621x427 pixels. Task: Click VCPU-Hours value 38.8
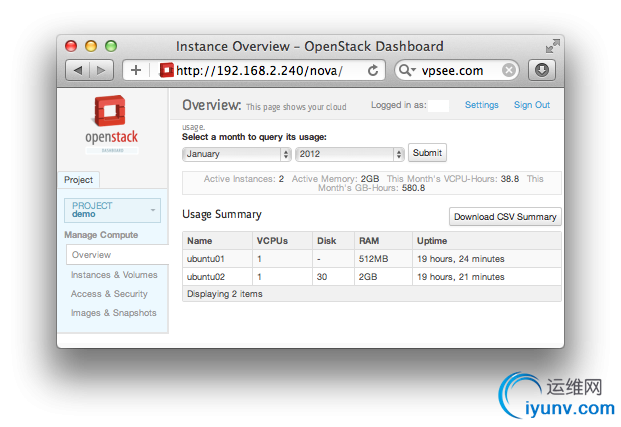click(510, 179)
